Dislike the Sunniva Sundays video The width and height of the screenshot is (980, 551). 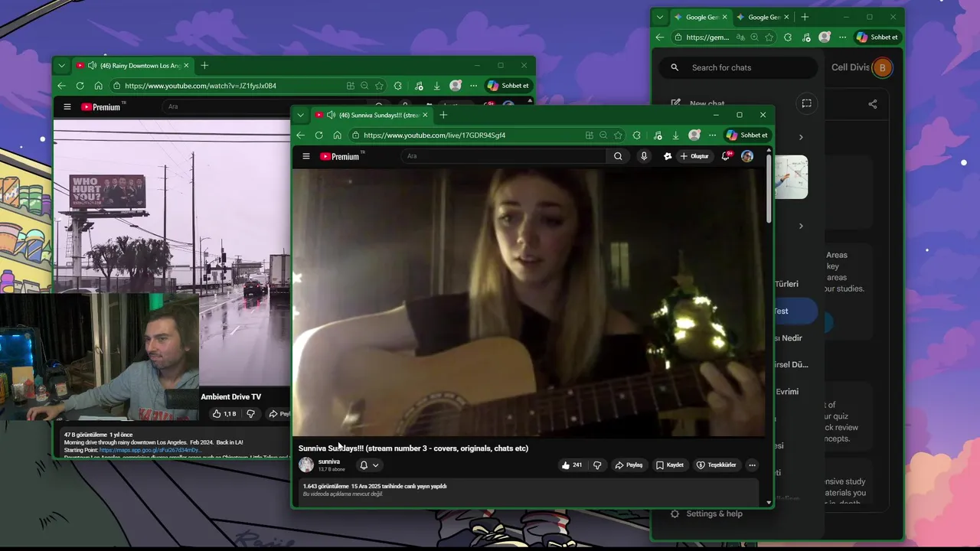[x=597, y=465]
